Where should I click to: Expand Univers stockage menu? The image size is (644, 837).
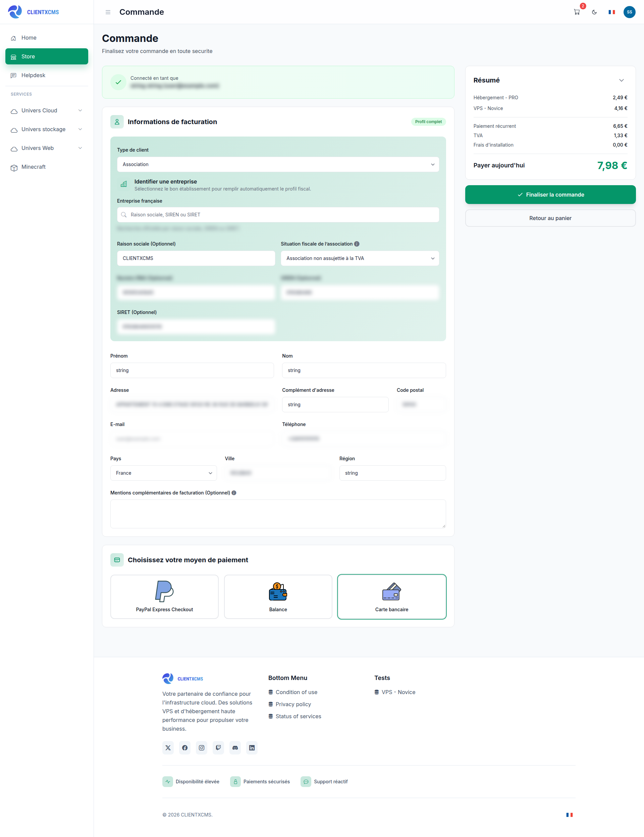tap(47, 129)
